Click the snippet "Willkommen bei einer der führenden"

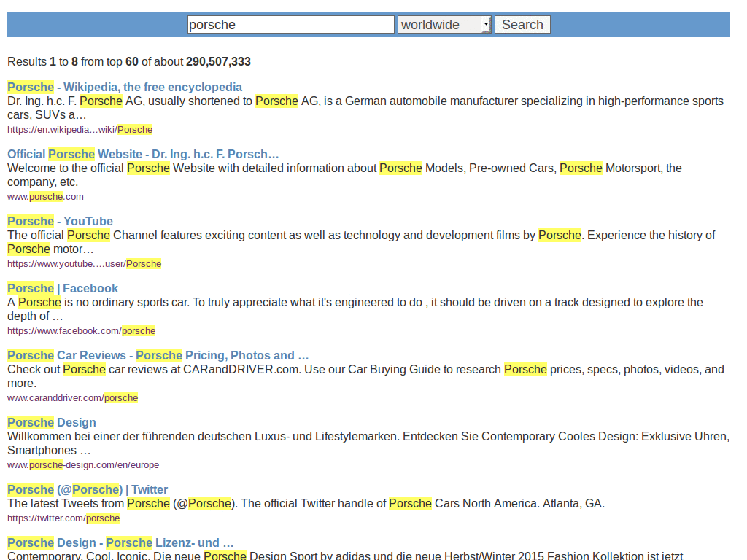(x=368, y=444)
